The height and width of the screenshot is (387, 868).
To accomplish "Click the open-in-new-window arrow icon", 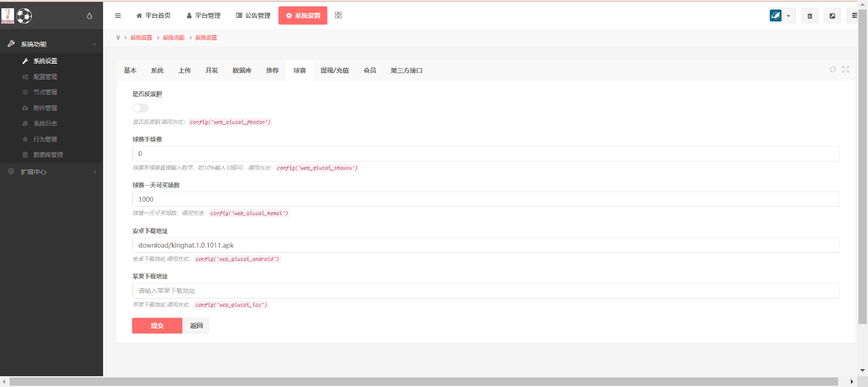I will [x=832, y=16].
